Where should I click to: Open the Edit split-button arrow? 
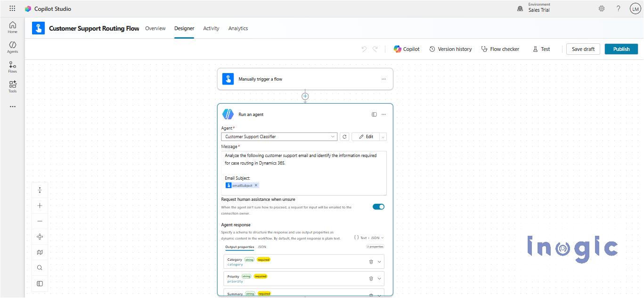(x=383, y=137)
